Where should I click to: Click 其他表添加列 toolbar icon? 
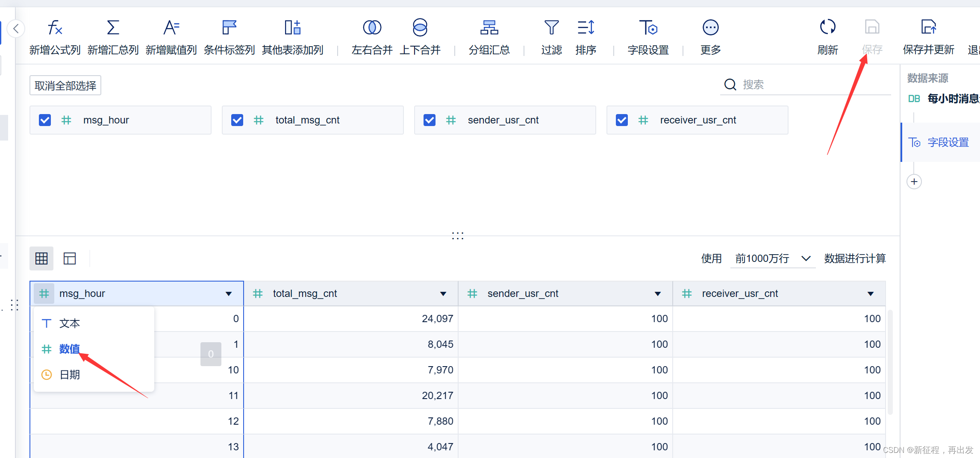(x=293, y=27)
